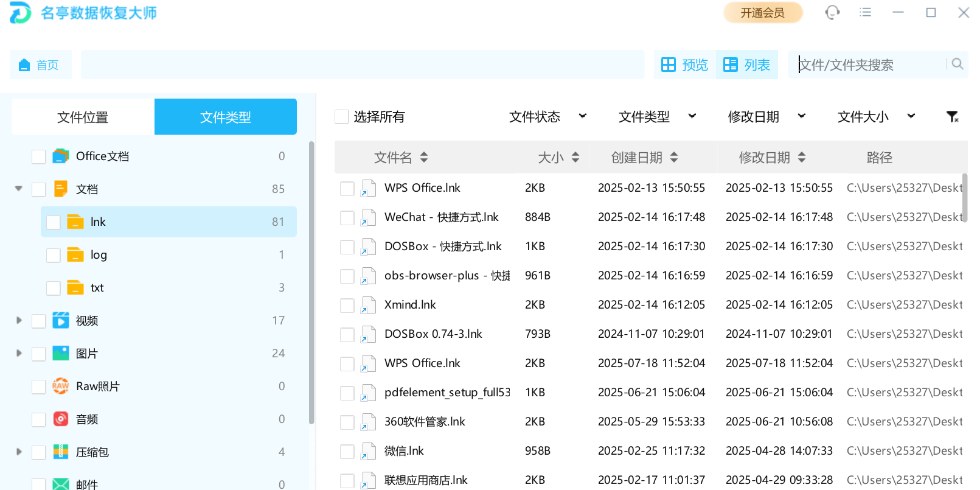
Task: Collapse the 文档 tree node
Action: (19, 189)
